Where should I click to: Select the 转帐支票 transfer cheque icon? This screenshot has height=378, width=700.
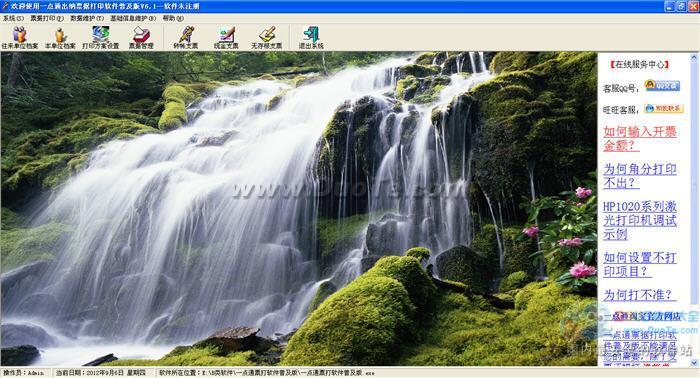pyautogui.click(x=186, y=37)
